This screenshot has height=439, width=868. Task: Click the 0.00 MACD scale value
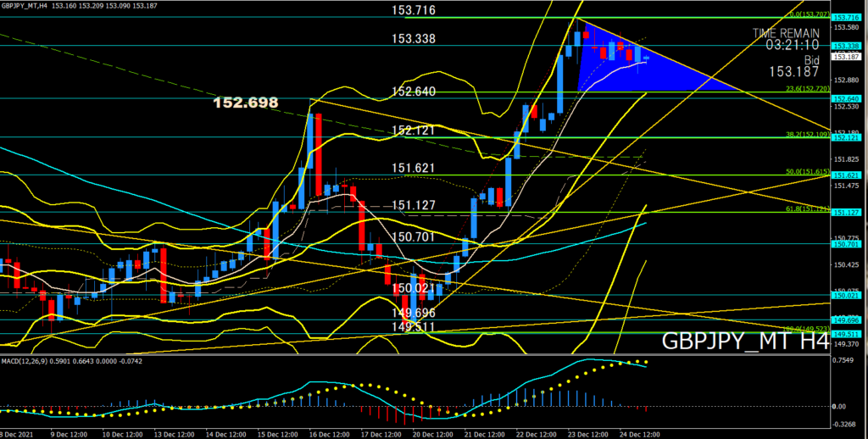click(x=839, y=406)
